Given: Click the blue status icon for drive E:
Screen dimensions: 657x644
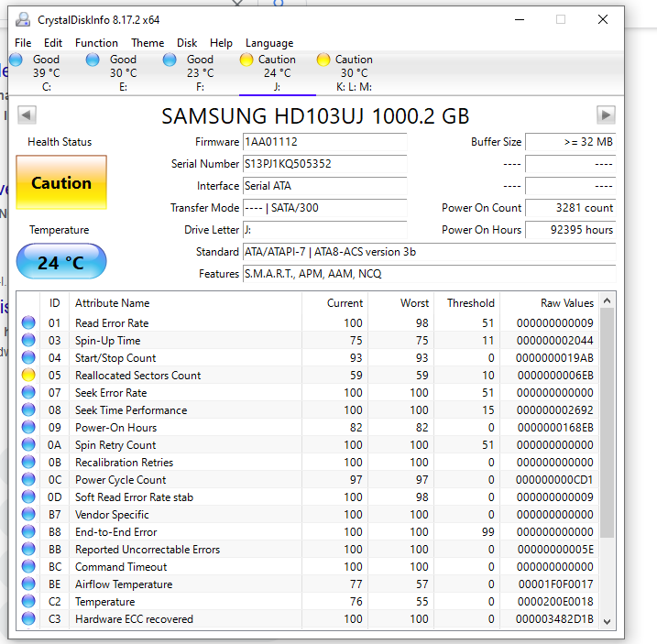Looking at the screenshot, I should point(93,60).
